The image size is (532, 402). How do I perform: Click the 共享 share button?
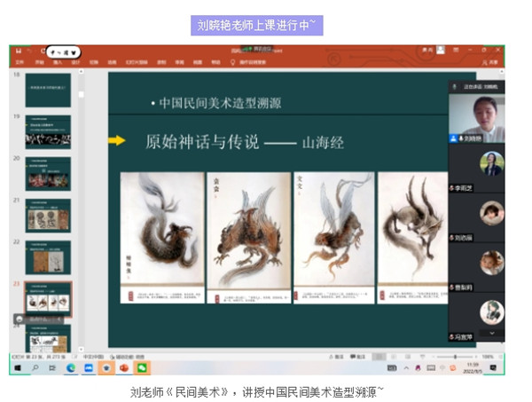tap(490, 62)
